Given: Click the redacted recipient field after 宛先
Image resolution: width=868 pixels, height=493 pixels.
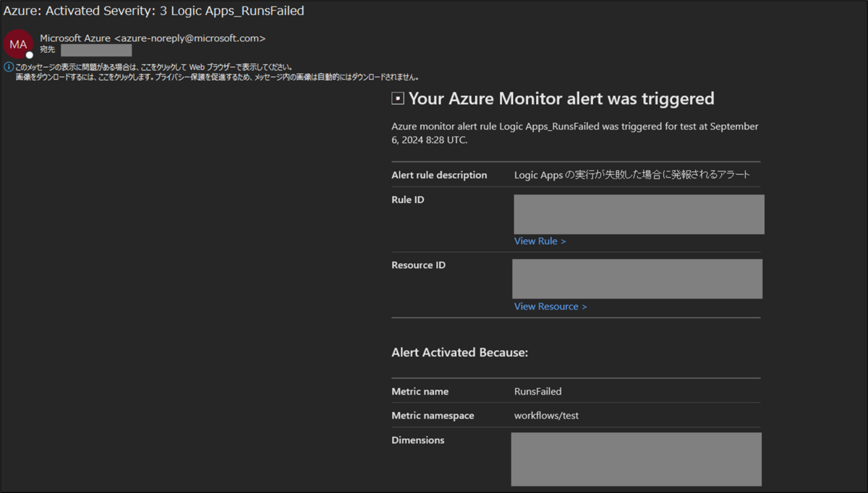Looking at the screenshot, I should click(x=96, y=50).
